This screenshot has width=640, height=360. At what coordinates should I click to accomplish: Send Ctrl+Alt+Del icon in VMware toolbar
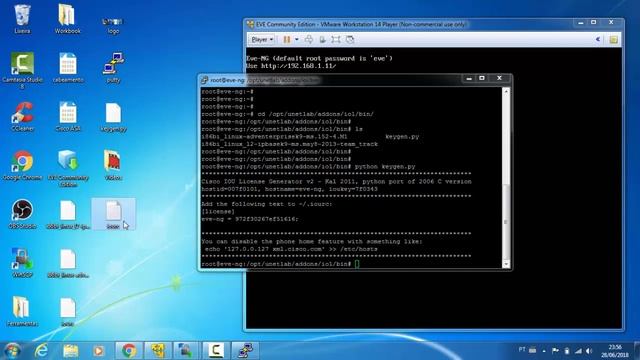coord(309,40)
